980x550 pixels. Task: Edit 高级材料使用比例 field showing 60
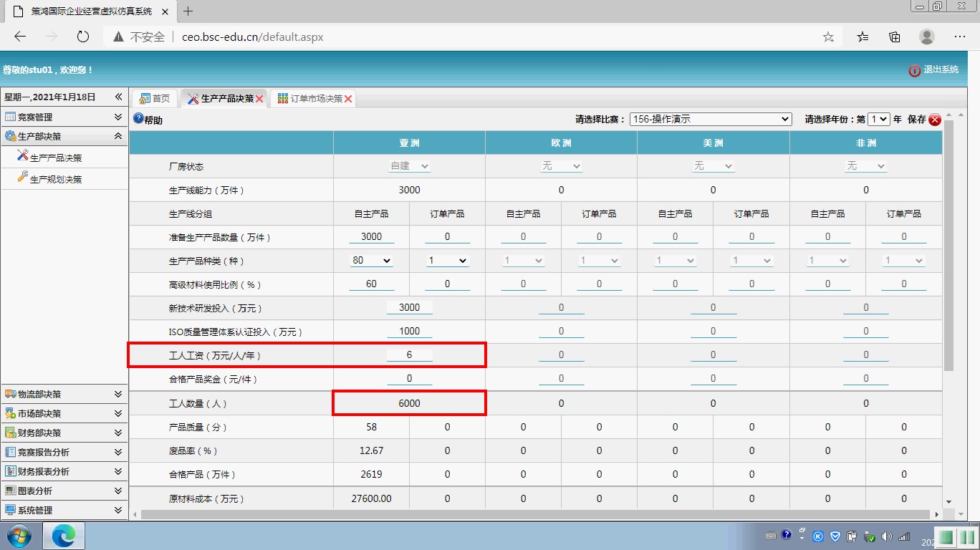tap(371, 284)
